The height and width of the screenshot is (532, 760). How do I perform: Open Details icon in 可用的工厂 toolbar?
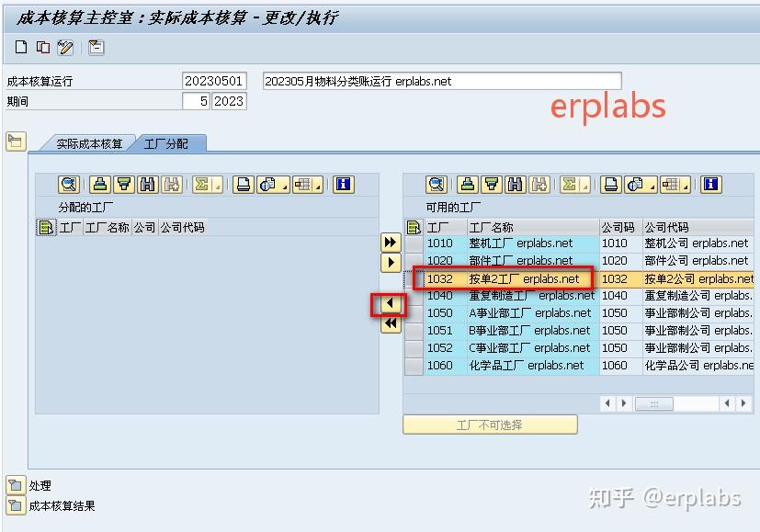pyautogui.click(x=437, y=184)
